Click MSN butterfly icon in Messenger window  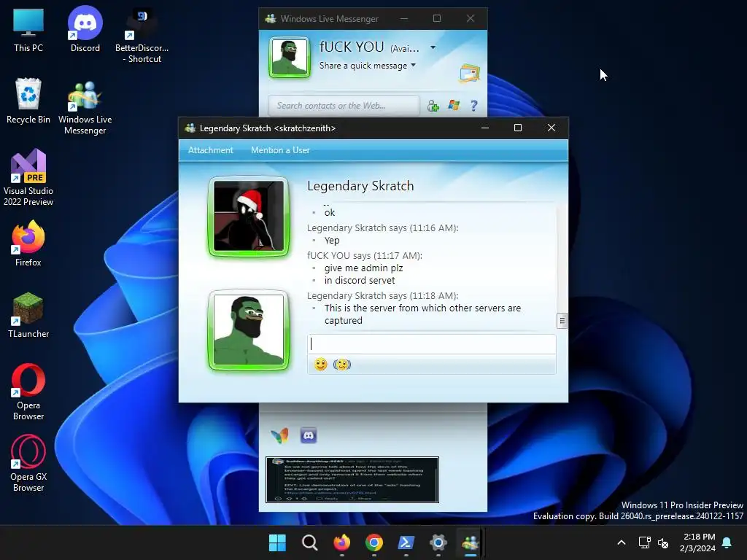[x=279, y=435]
